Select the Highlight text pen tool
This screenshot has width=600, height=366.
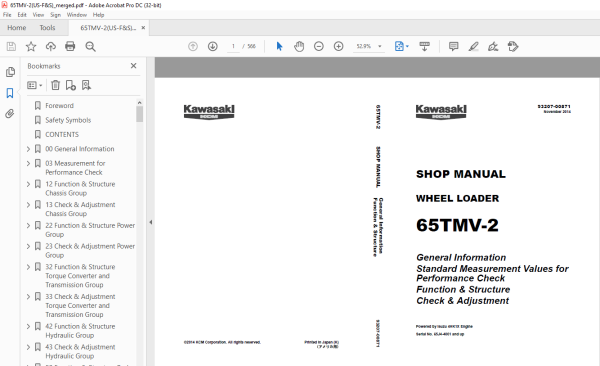pos(473,46)
